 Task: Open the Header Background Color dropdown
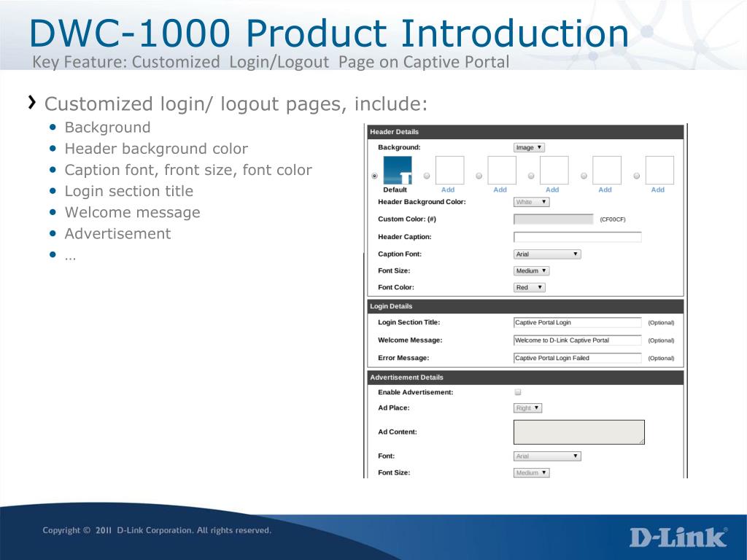(531, 202)
